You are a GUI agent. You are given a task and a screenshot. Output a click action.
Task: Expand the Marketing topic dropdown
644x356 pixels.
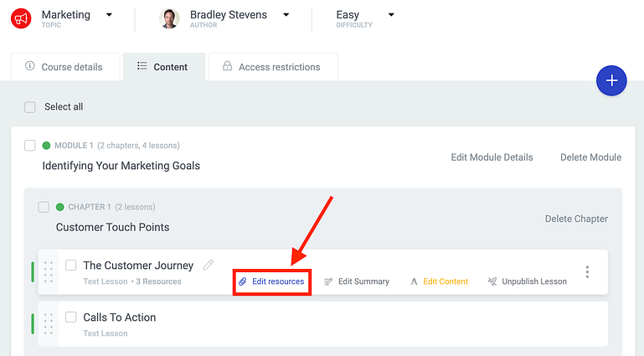pyautogui.click(x=109, y=15)
